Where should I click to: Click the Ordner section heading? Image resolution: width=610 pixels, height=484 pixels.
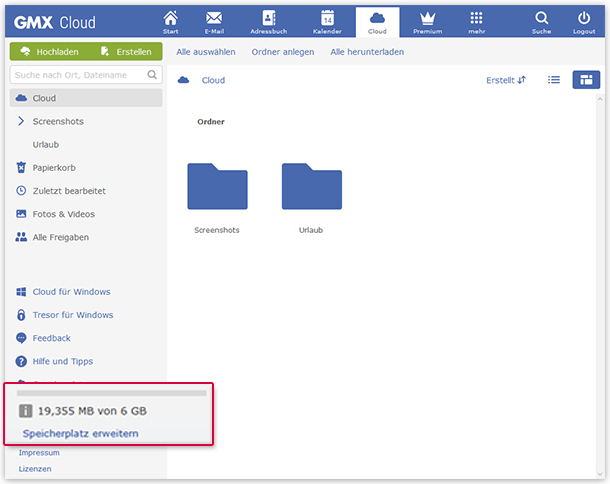coord(210,121)
